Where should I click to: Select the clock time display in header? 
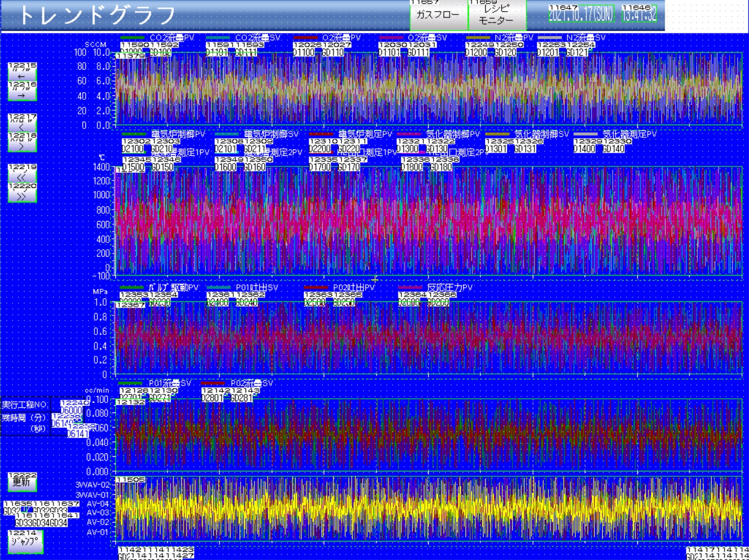click(639, 14)
